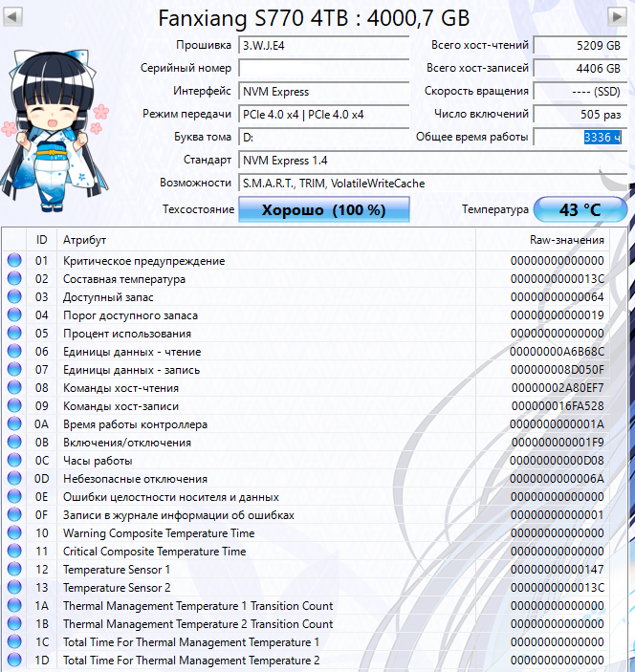This screenshot has height=672, width=635.
Task: Click status icon for Порог доступного запаса row
Action: tap(14, 315)
